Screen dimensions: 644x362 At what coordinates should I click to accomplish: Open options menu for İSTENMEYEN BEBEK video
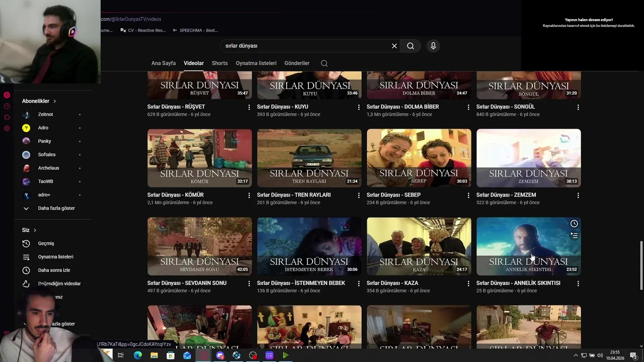(359, 284)
